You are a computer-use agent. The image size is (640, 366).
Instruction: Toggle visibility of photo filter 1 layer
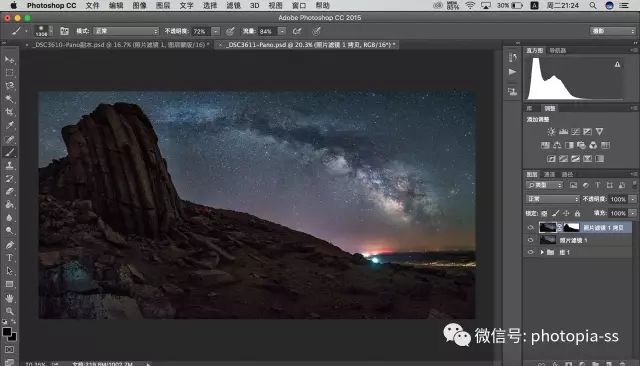(x=531, y=240)
